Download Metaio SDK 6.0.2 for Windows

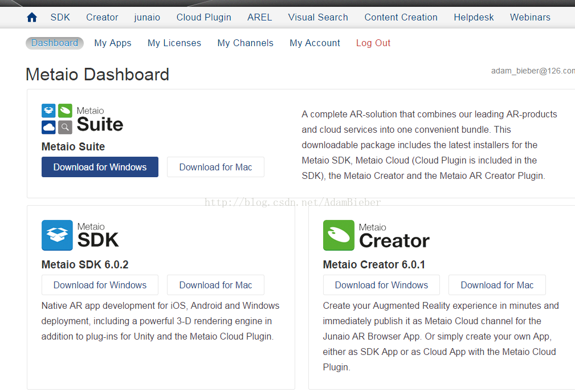pyautogui.click(x=100, y=285)
